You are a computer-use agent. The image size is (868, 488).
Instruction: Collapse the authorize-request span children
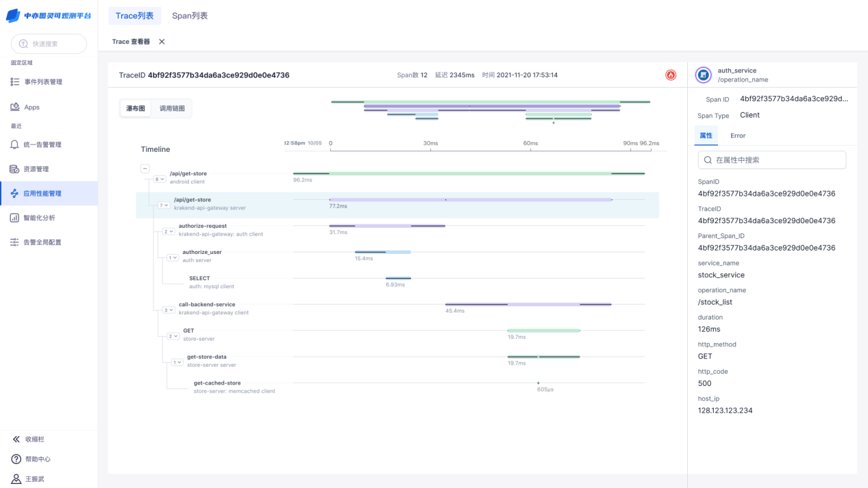(169, 231)
